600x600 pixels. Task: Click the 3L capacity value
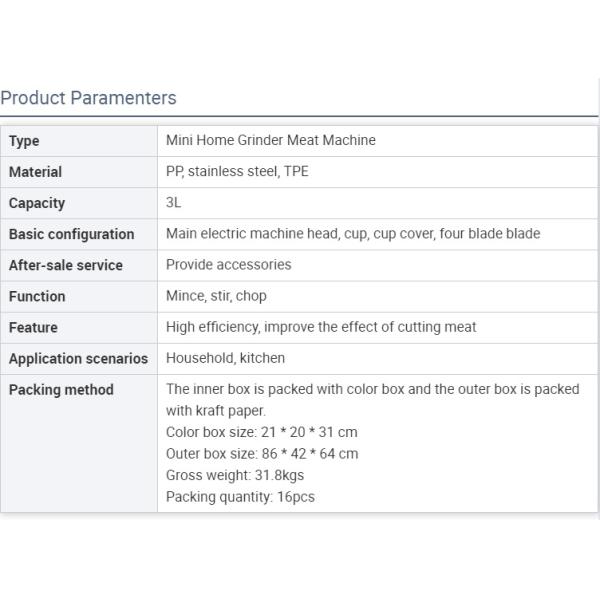click(174, 203)
